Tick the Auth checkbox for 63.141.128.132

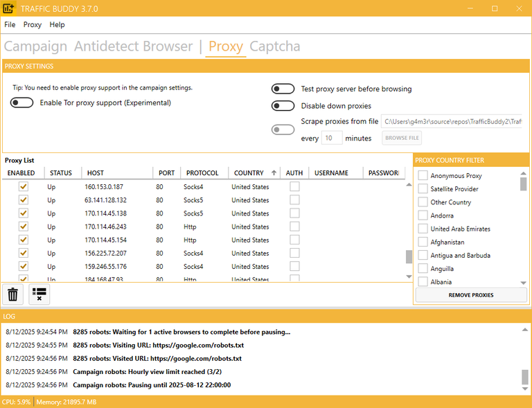[294, 200]
